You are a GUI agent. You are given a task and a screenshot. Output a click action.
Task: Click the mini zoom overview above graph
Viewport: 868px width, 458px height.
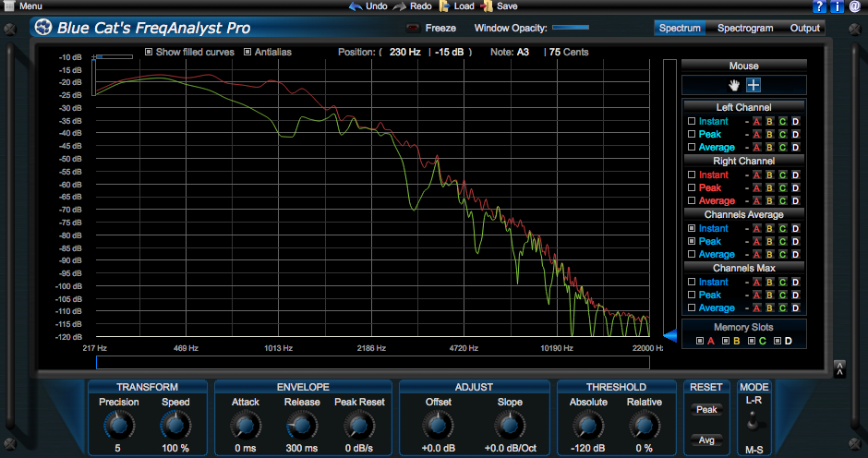(114, 56)
